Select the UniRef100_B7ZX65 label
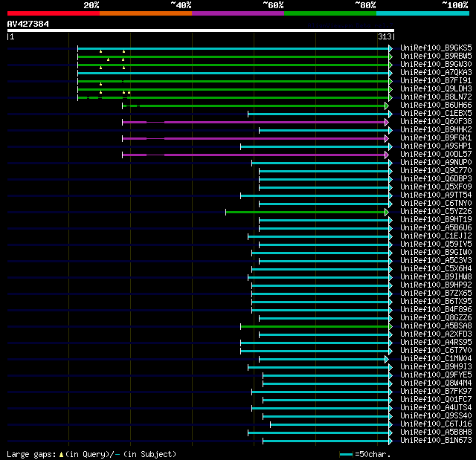 click(436, 294)
